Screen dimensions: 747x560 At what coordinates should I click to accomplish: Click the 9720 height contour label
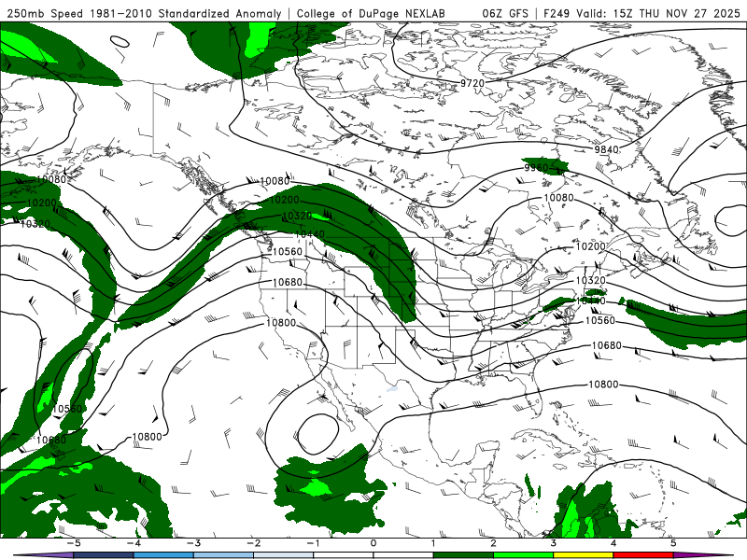472,83
